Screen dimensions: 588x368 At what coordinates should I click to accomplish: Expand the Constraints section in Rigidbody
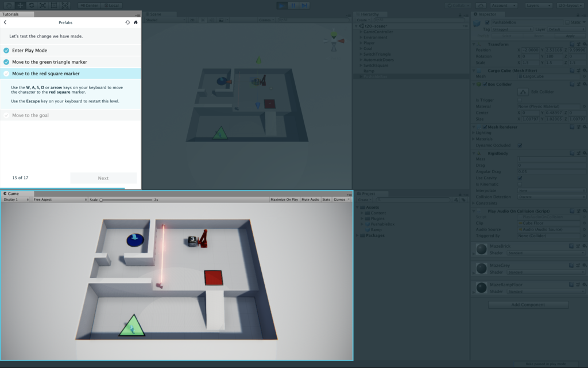pyautogui.click(x=474, y=203)
